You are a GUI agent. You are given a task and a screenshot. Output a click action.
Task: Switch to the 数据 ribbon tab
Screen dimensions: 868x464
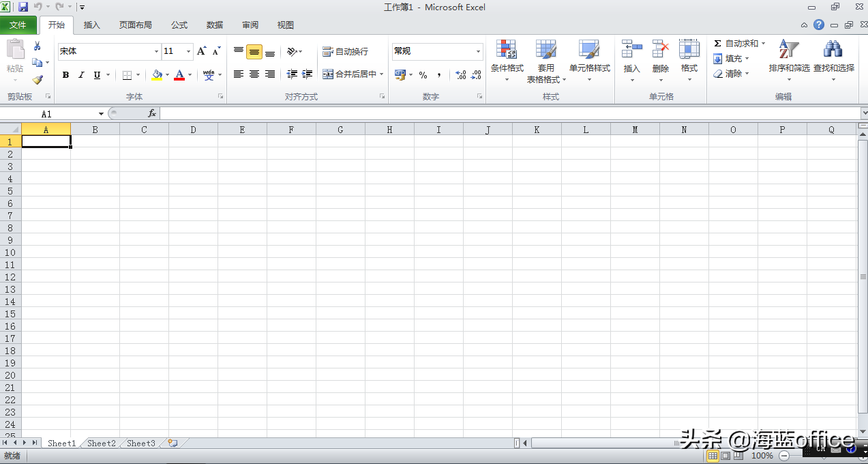click(x=215, y=25)
